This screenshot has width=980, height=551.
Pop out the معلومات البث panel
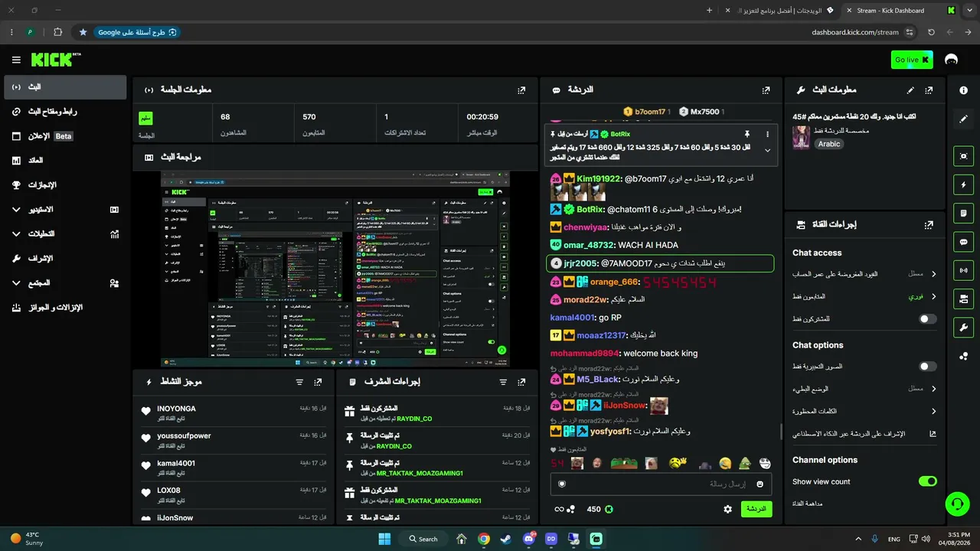pyautogui.click(x=929, y=90)
